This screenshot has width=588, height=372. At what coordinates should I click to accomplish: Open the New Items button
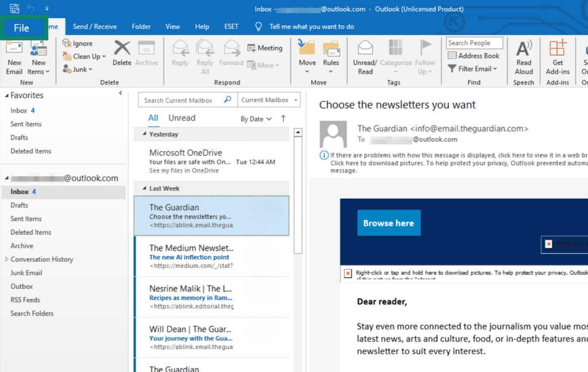(x=38, y=57)
